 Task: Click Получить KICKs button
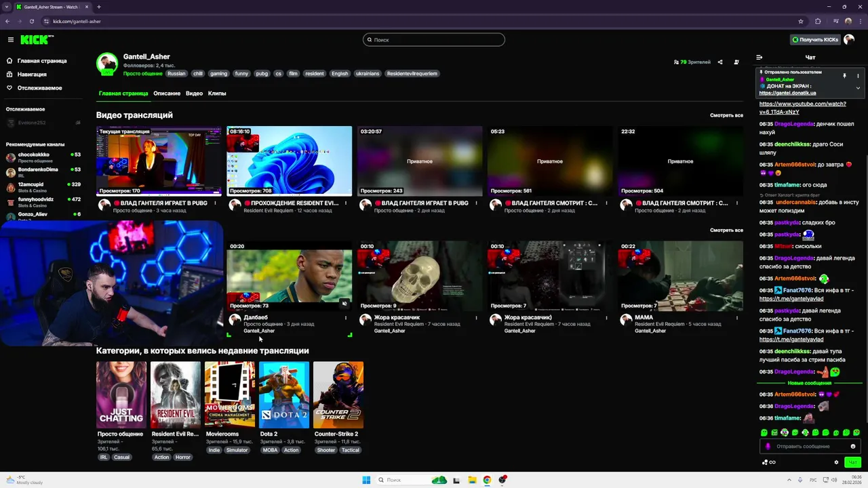tap(816, 40)
